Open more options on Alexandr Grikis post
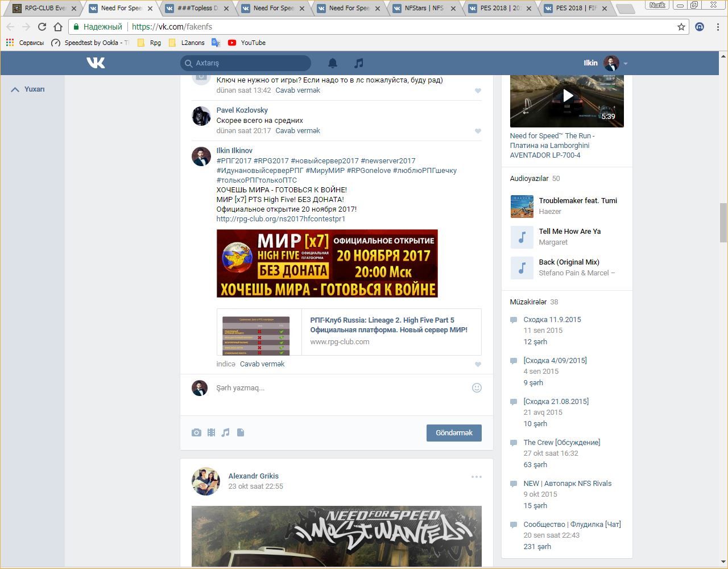728x569 pixels. point(476,477)
